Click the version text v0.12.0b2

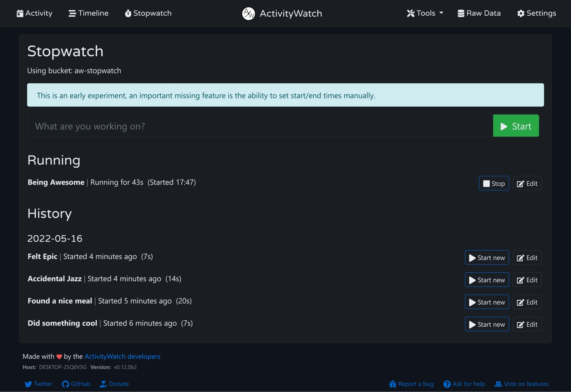(125, 367)
